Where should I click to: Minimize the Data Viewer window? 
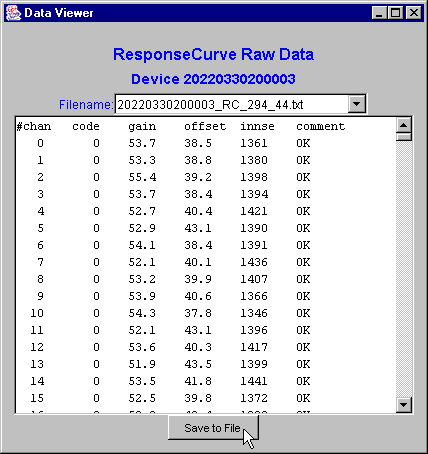point(379,13)
